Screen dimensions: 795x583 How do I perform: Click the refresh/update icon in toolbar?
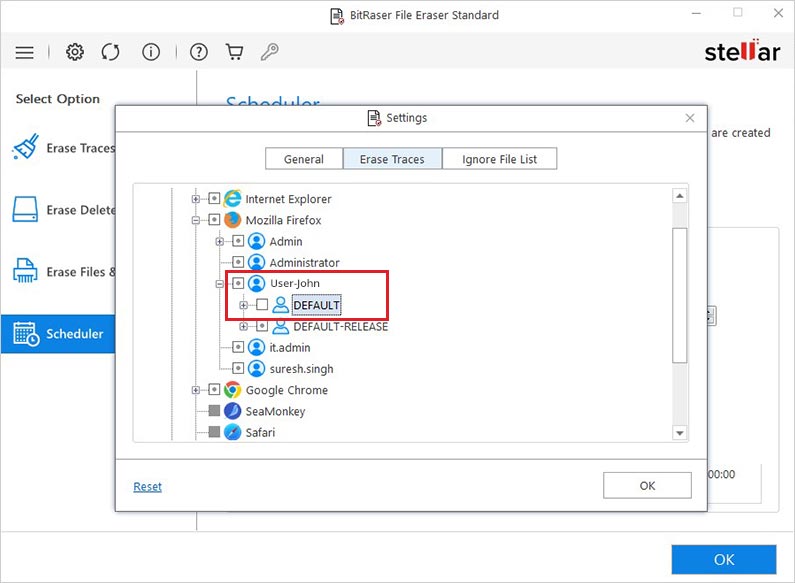click(x=111, y=52)
